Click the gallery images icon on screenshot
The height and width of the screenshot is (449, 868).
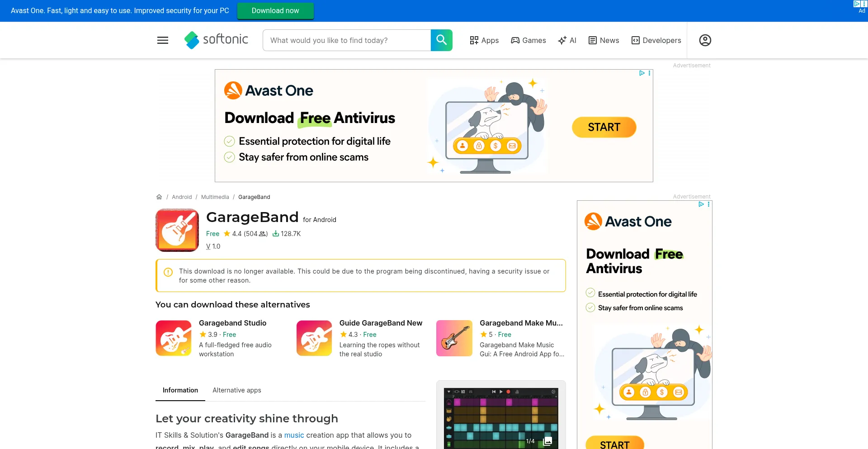[x=547, y=441]
